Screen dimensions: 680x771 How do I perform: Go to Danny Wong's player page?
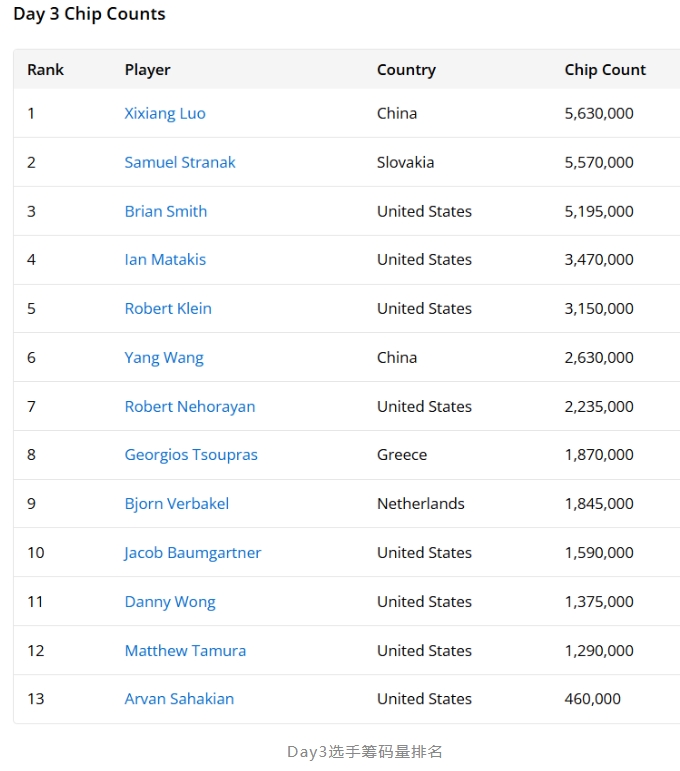[x=170, y=601]
